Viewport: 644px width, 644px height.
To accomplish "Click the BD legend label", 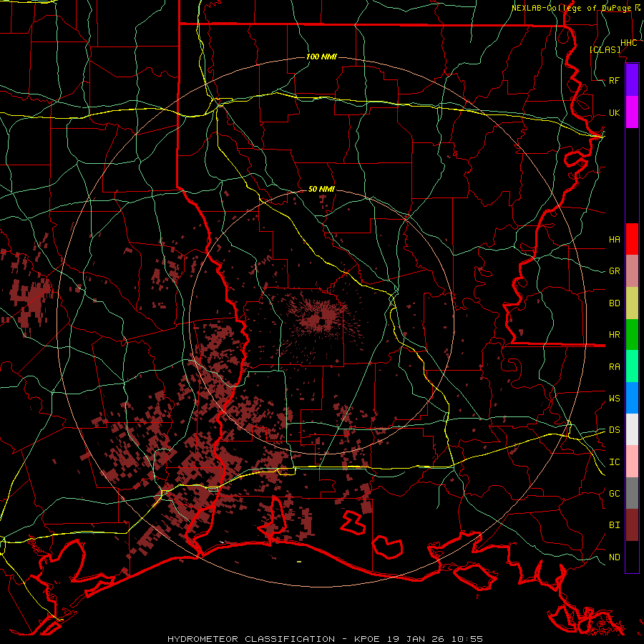I will click(615, 303).
